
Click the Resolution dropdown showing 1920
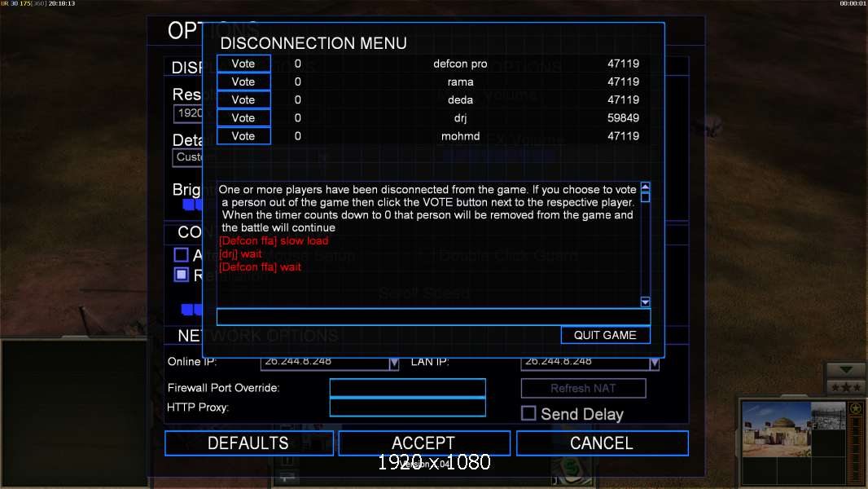point(188,113)
